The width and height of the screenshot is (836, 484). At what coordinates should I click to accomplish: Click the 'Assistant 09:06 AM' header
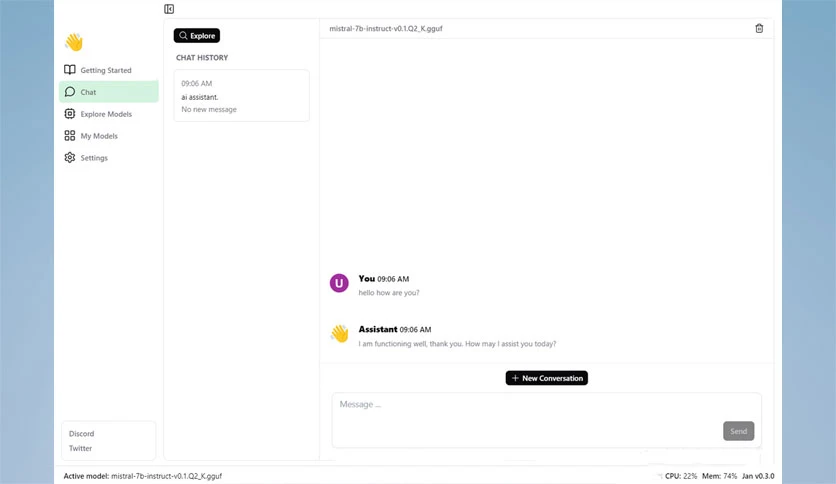point(395,329)
